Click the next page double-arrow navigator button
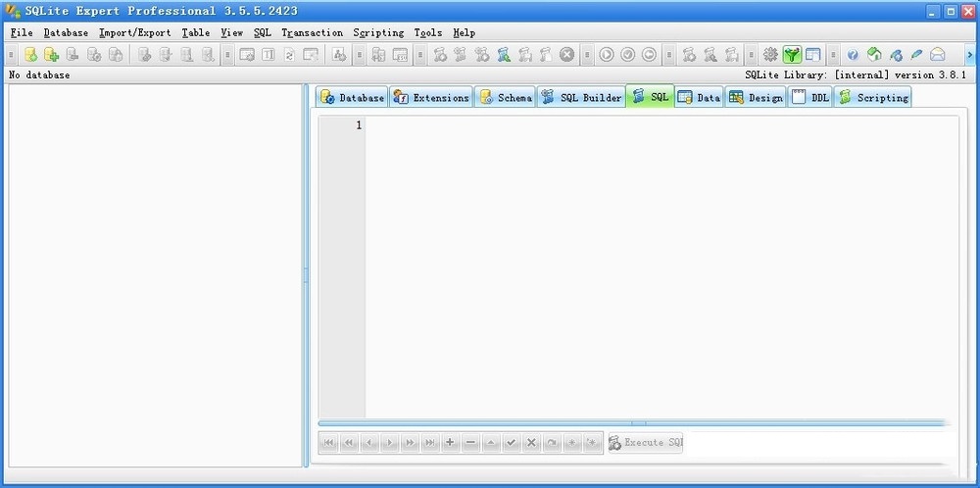Screen dimensions: 980x488 (x=410, y=442)
